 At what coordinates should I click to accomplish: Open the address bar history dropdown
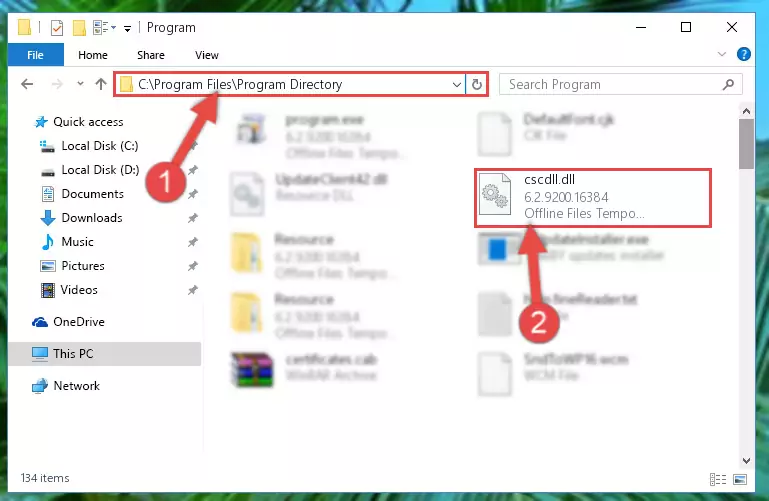[457, 84]
